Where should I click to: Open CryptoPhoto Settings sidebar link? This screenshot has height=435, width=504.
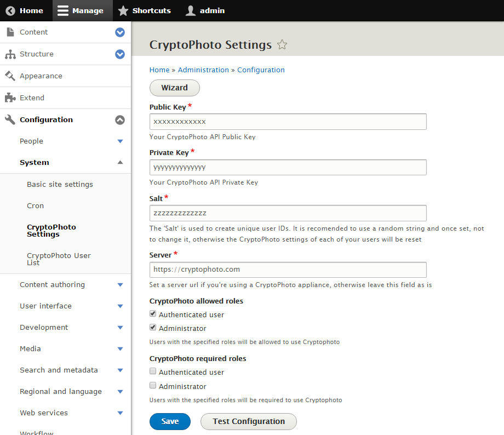(51, 231)
